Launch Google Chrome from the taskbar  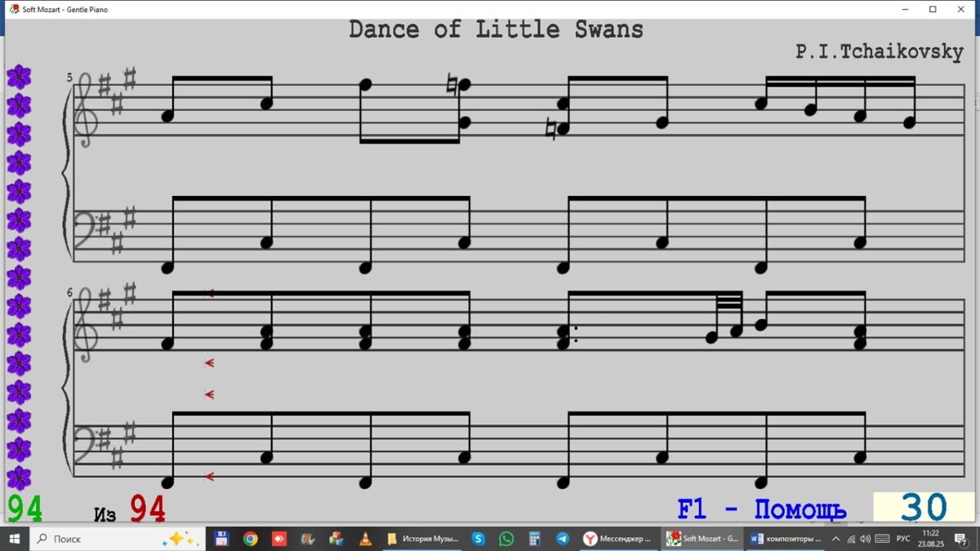(x=251, y=539)
